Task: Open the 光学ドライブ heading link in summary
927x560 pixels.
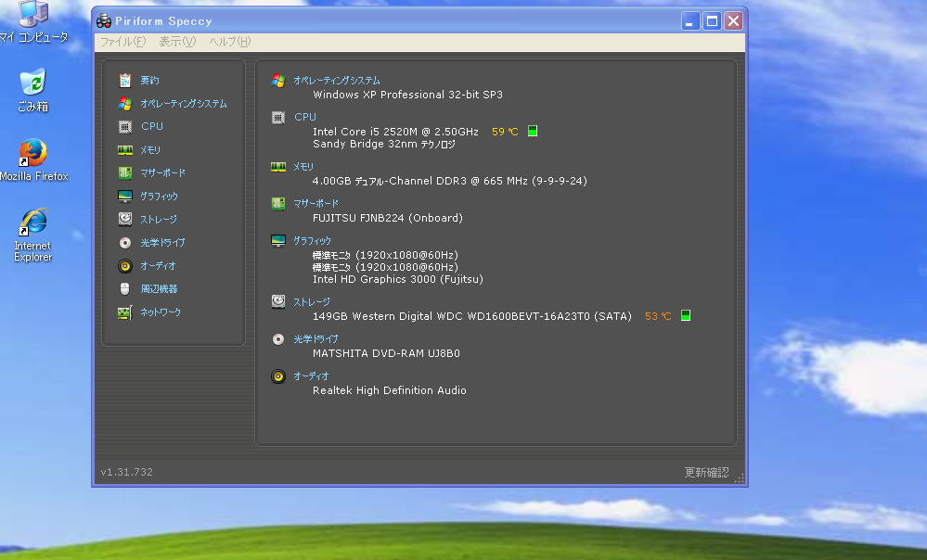Action: coord(315,339)
